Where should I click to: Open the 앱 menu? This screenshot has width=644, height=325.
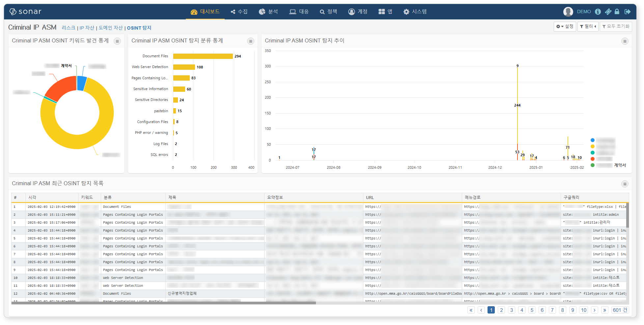[385, 12]
